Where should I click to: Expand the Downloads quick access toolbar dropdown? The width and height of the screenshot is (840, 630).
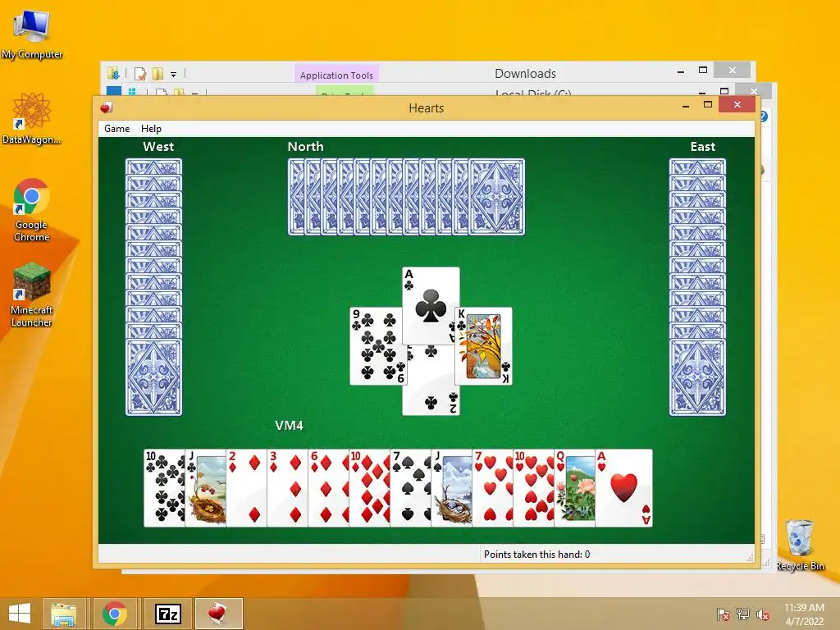point(174,75)
